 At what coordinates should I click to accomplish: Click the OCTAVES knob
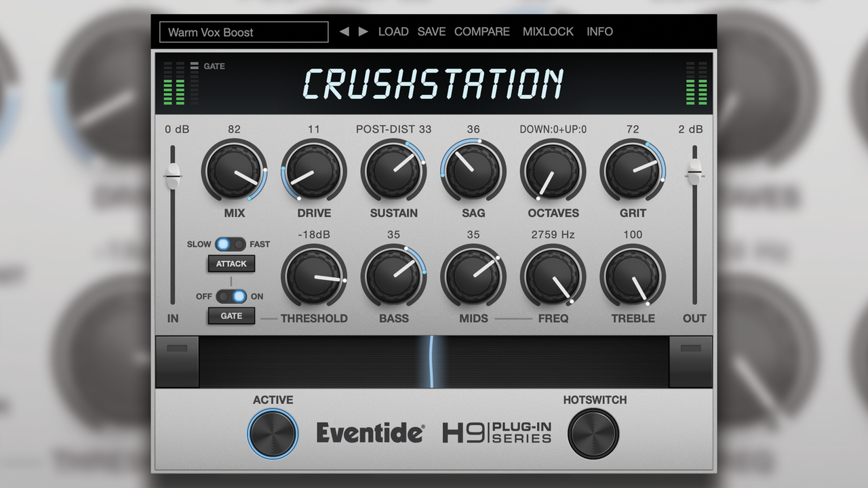553,170
